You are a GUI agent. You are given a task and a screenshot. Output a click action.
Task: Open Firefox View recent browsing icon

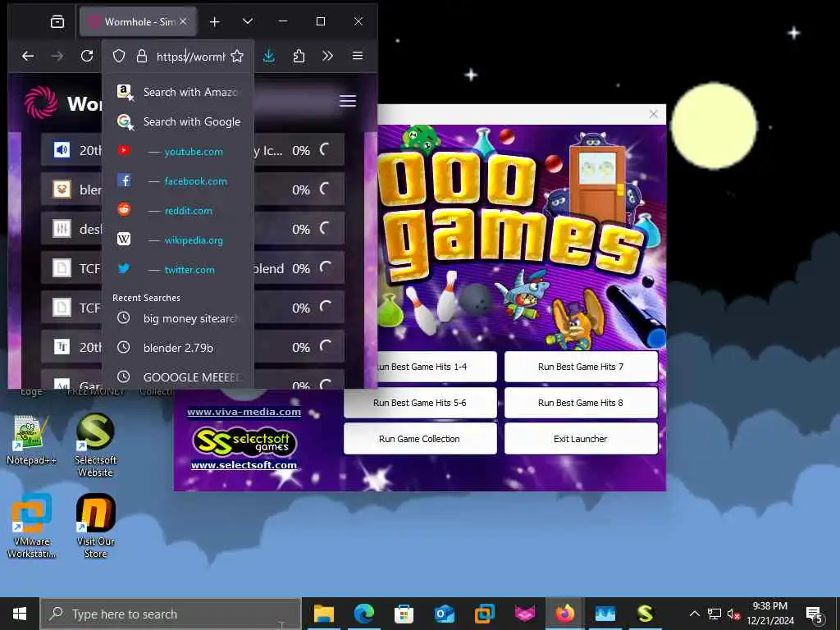point(57,21)
